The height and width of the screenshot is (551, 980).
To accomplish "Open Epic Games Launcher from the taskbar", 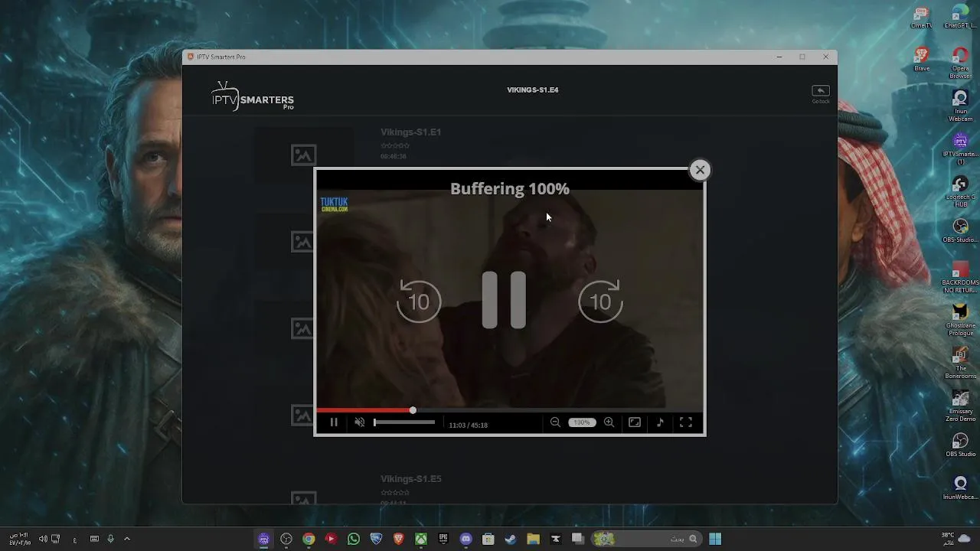I will tap(443, 539).
